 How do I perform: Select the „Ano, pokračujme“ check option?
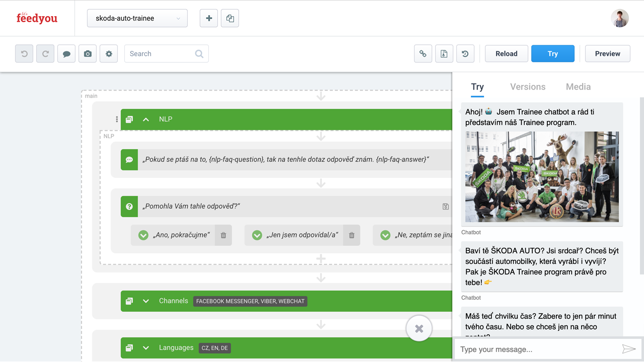pos(143,235)
